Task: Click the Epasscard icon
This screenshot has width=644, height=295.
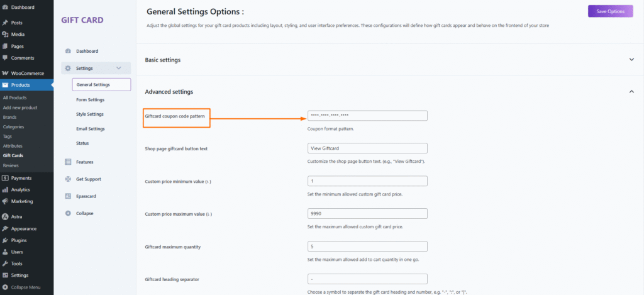Action: (68, 196)
